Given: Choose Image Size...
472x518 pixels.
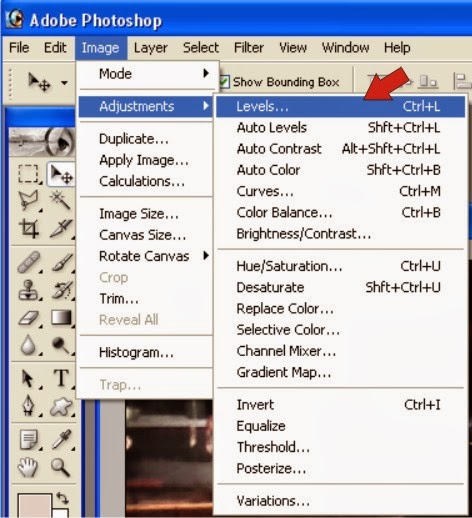Looking at the screenshot, I should [146, 214].
